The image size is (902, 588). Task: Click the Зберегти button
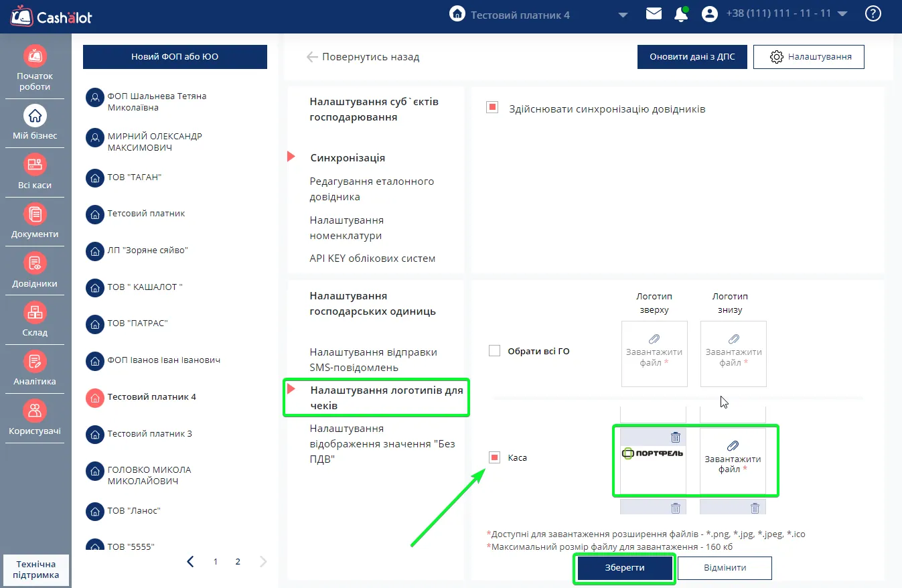click(x=624, y=567)
